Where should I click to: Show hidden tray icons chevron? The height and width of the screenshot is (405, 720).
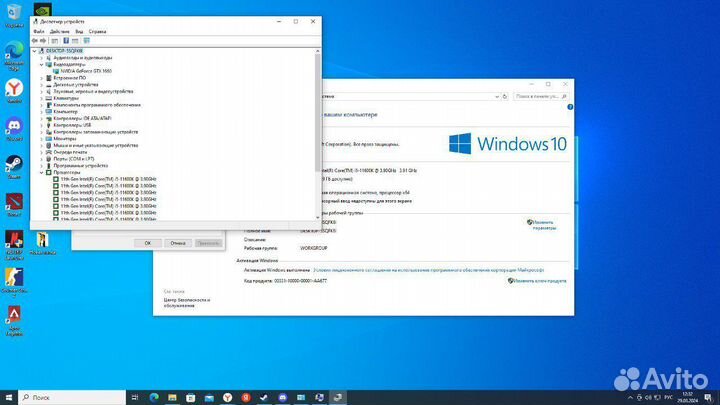(x=630, y=398)
